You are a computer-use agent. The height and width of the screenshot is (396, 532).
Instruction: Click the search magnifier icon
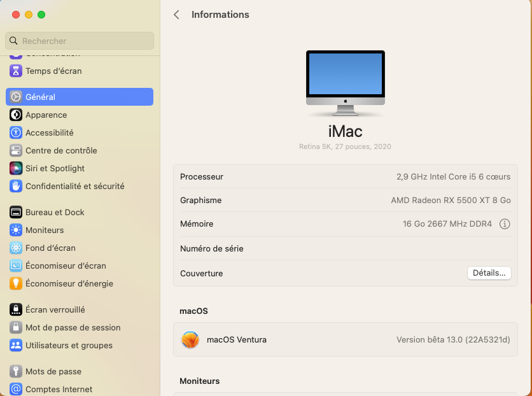[x=13, y=41]
